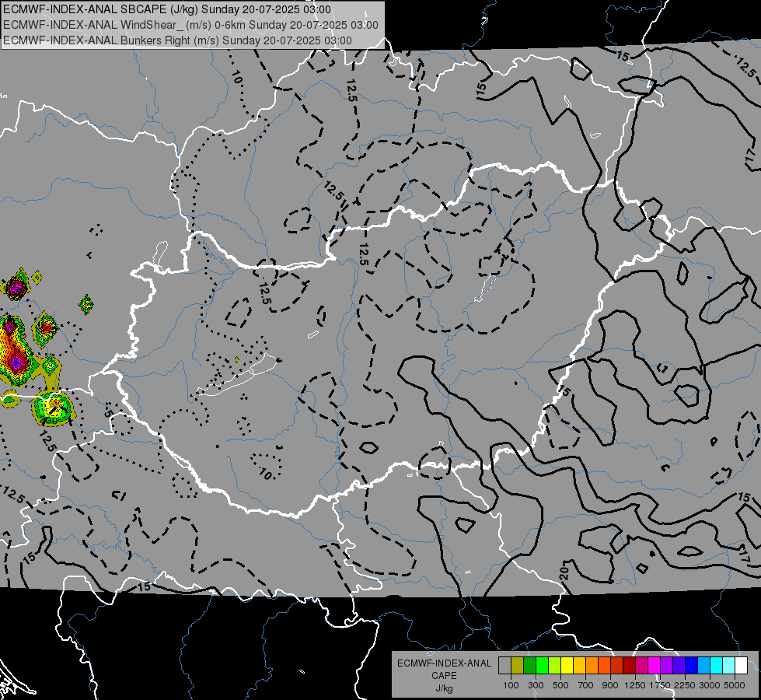Click the legend value 500

click(x=560, y=685)
